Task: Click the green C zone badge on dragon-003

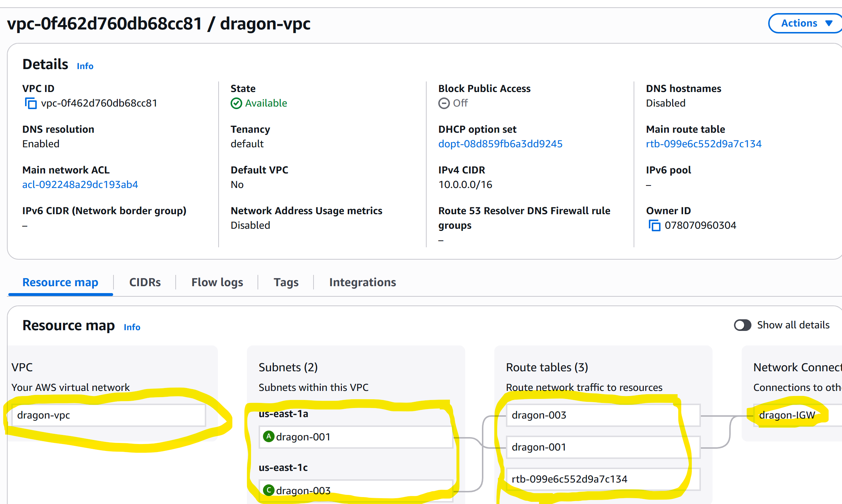Action: (x=268, y=490)
